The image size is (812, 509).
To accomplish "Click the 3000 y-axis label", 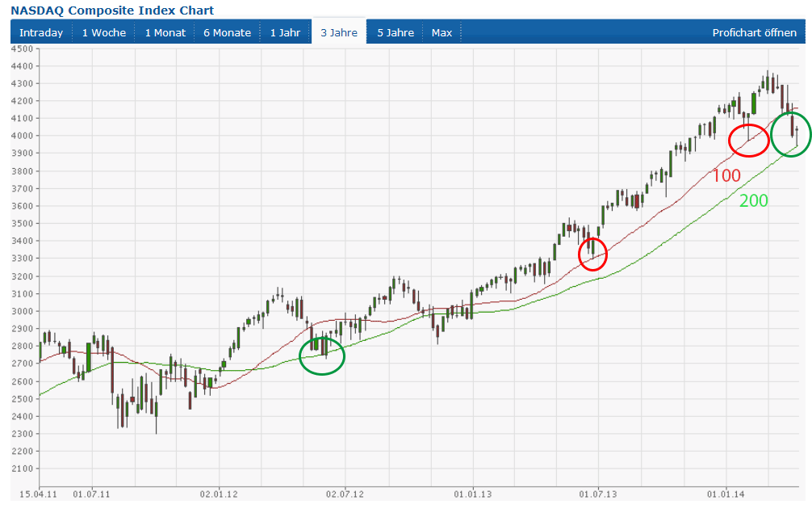I will pyautogui.click(x=23, y=311).
